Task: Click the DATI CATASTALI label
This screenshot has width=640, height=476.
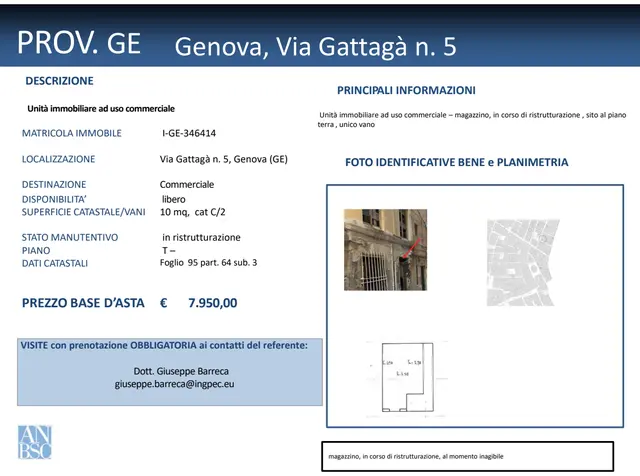Action: [55, 263]
